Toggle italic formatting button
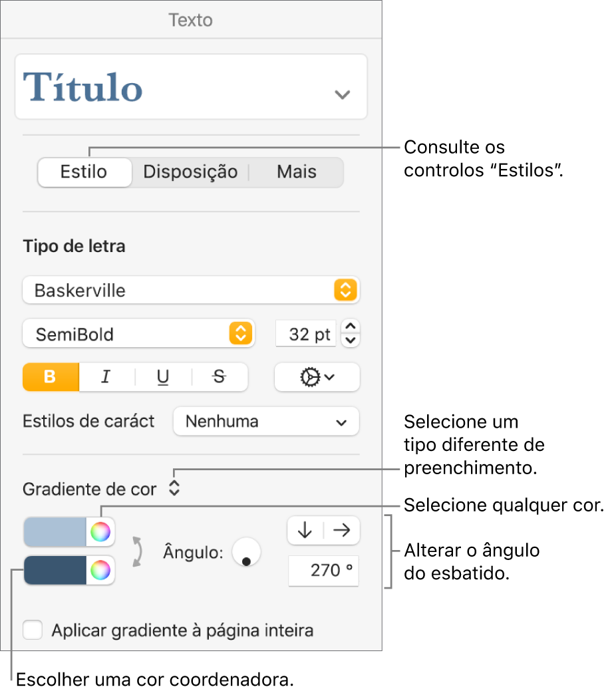Screen dimensions: 616x697 click(106, 377)
